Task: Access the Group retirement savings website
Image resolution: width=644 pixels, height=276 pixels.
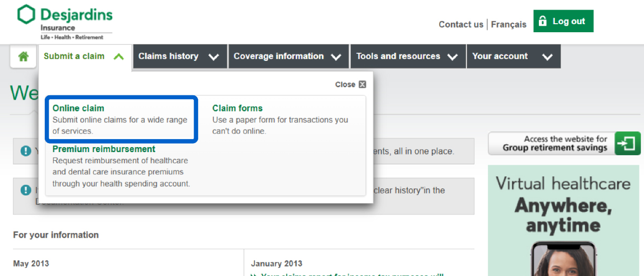Action: (554, 144)
